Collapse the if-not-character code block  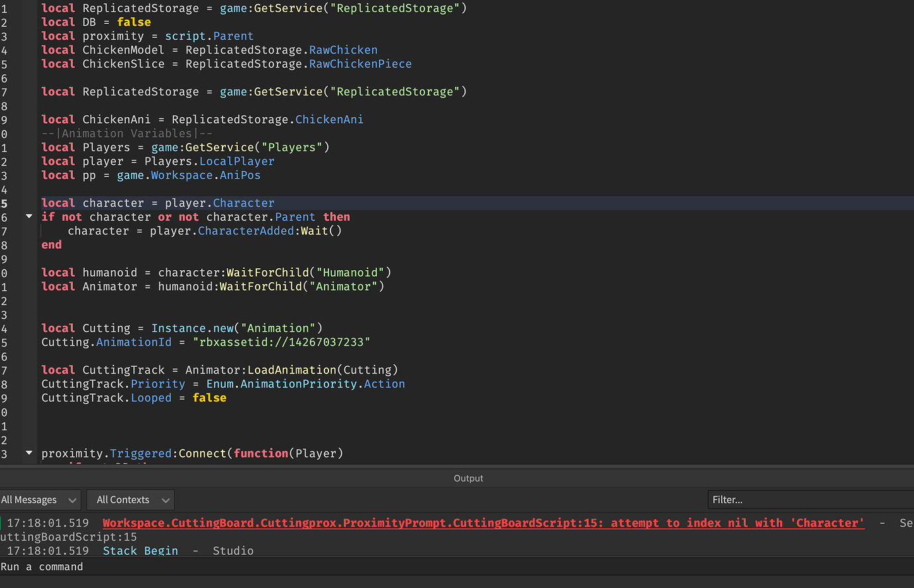tap(28, 216)
